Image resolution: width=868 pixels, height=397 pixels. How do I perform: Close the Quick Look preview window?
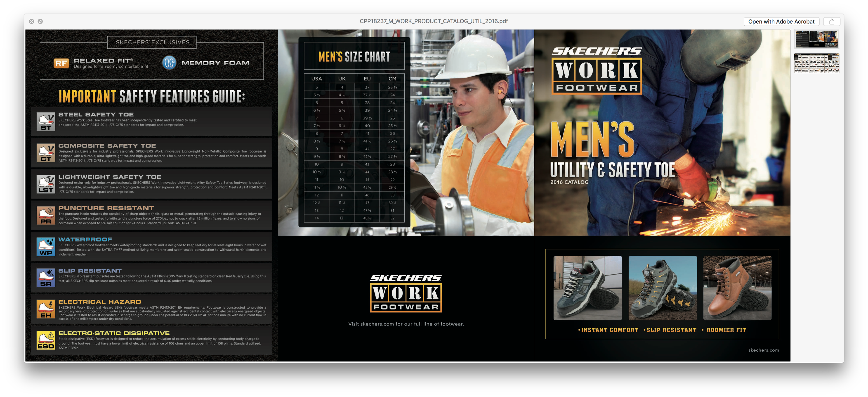tap(32, 21)
